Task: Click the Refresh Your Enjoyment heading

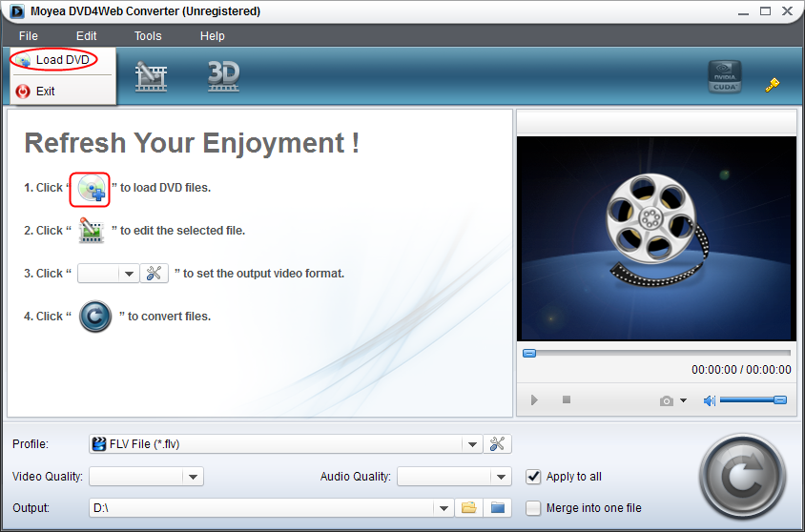Action: [192, 143]
